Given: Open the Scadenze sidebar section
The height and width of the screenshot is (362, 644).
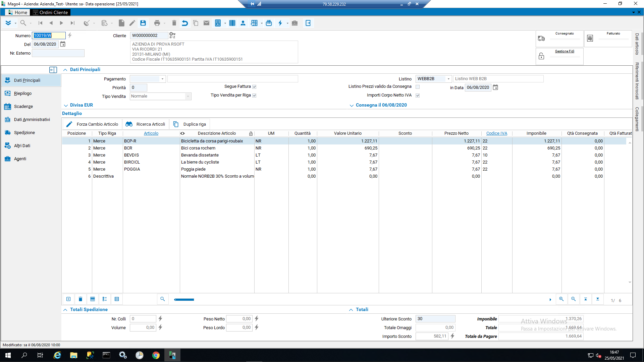Looking at the screenshot, I should tap(23, 107).
